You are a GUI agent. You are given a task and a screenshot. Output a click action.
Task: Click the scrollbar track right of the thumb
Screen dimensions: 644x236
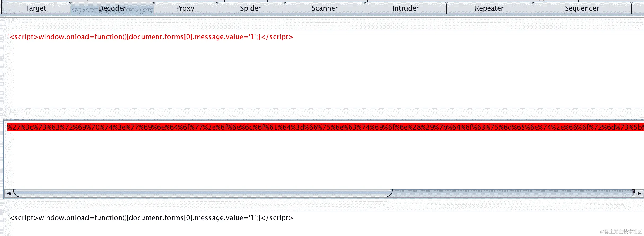[x=514, y=193]
